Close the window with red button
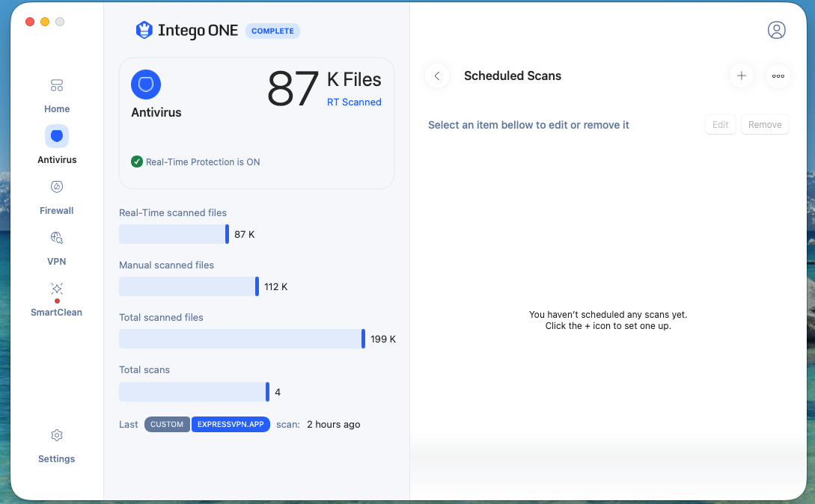Image resolution: width=815 pixels, height=504 pixels. (30, 21)
